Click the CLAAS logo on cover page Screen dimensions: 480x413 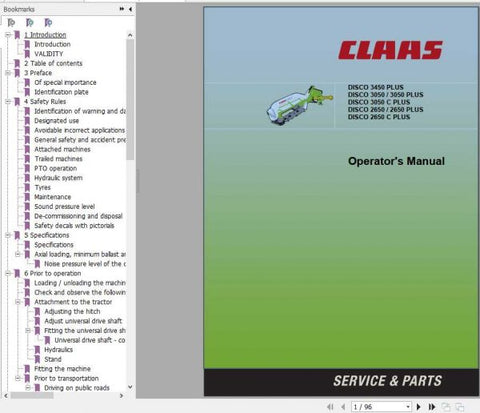[390, 50]
